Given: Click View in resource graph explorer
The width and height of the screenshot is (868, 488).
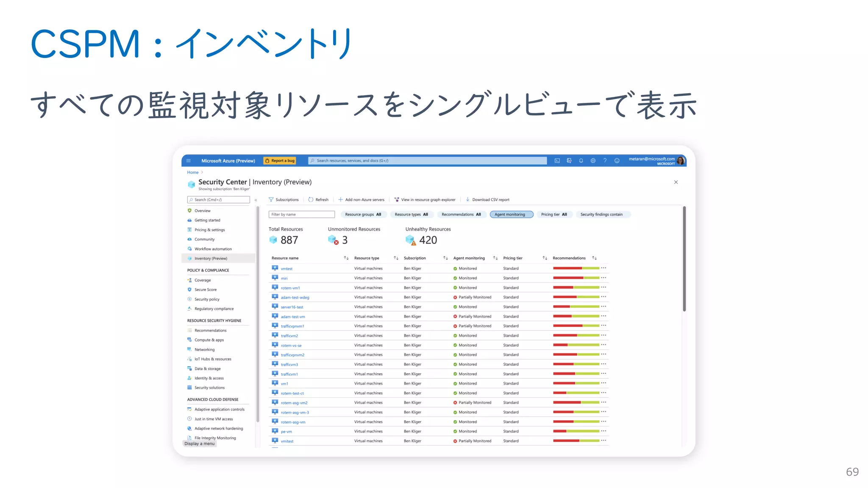Looking at the screenshot, I should (425, 200).
